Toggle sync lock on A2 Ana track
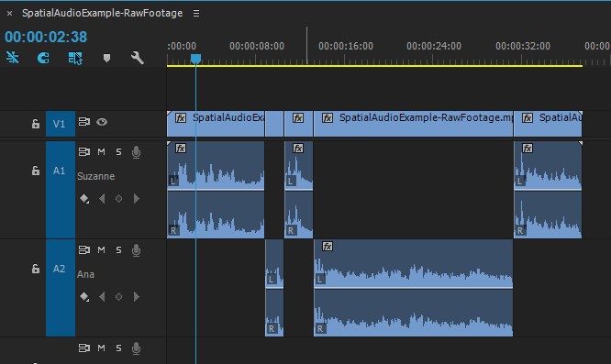Image resolution: width=611 pixels, height=364 pixels. 84,249
